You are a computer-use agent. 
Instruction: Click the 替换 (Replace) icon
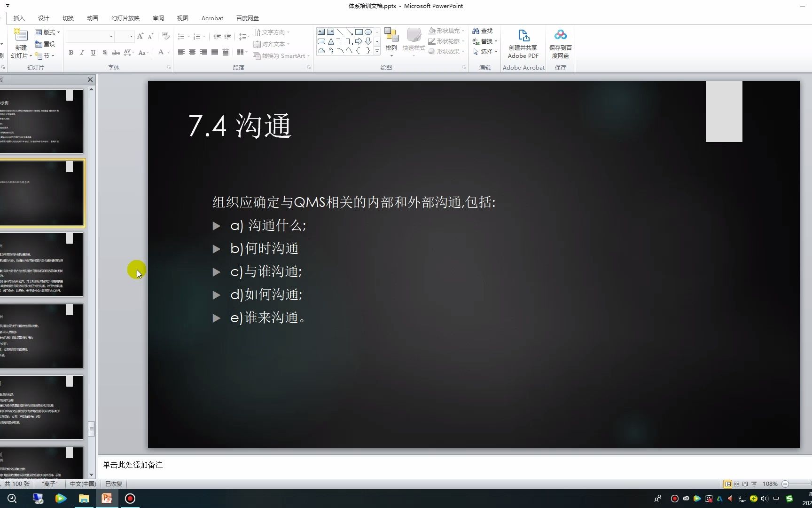pyautogui.click(x=484, y=41)
